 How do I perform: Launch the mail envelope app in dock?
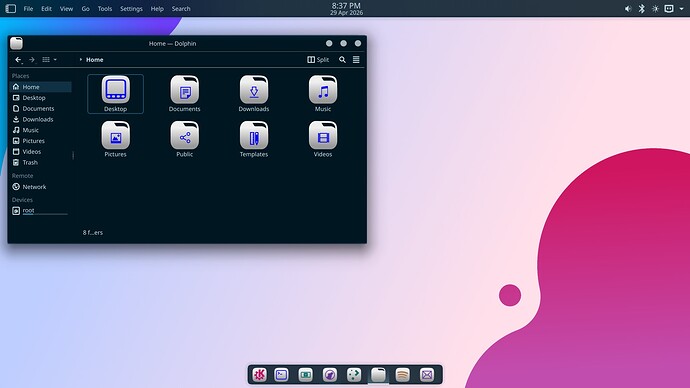coord(426,375)
